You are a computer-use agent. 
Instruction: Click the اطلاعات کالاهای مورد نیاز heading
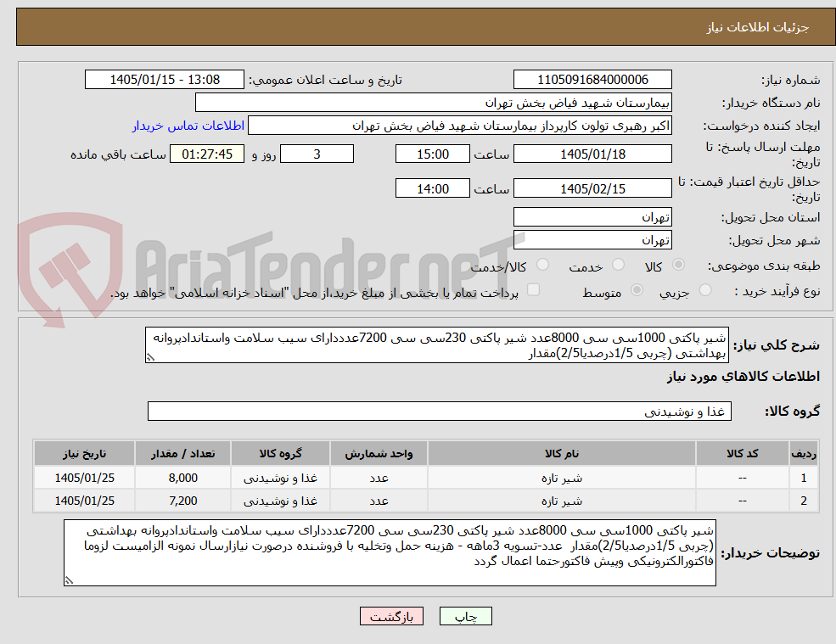(x=743, y=377)
